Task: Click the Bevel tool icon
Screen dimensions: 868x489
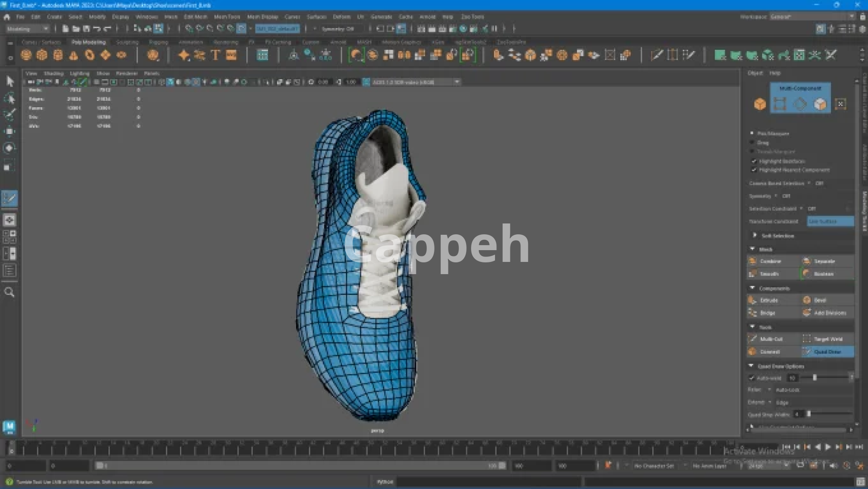Action: (807, 300)
